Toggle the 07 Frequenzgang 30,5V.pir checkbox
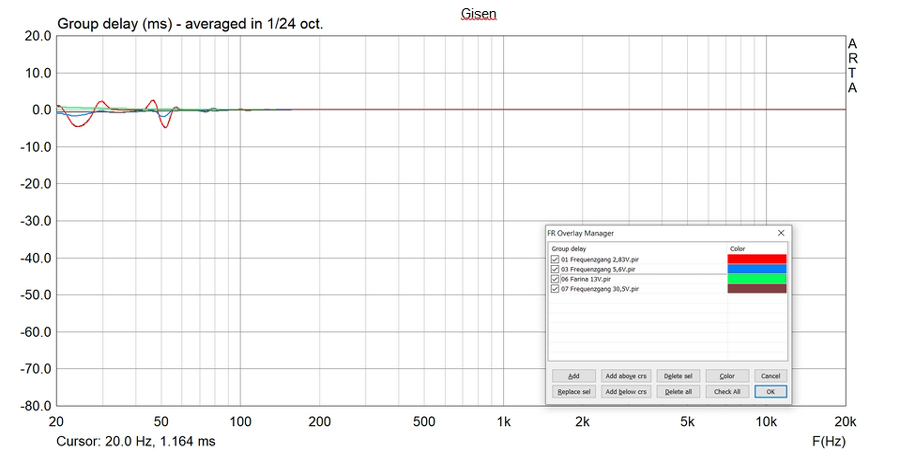This screenshot has width=900, height=450. [555, 289]
